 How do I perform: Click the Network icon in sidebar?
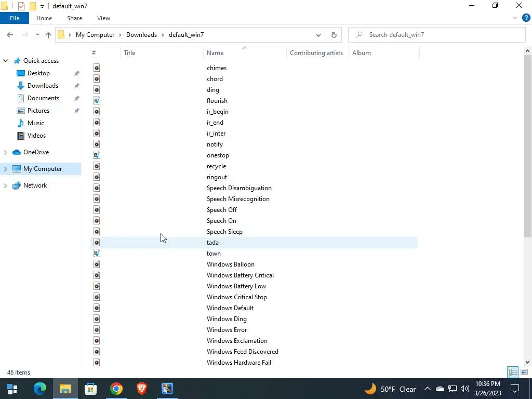tap(16, 185)
